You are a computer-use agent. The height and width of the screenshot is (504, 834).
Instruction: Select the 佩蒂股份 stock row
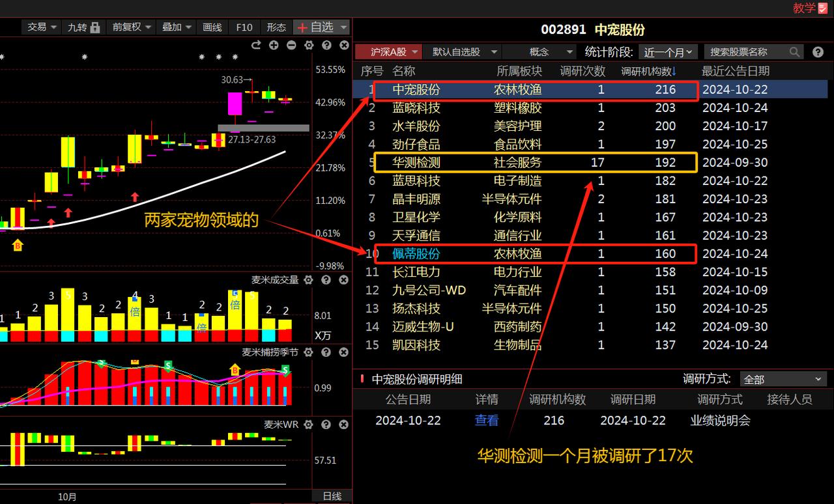tap(590, 254)
